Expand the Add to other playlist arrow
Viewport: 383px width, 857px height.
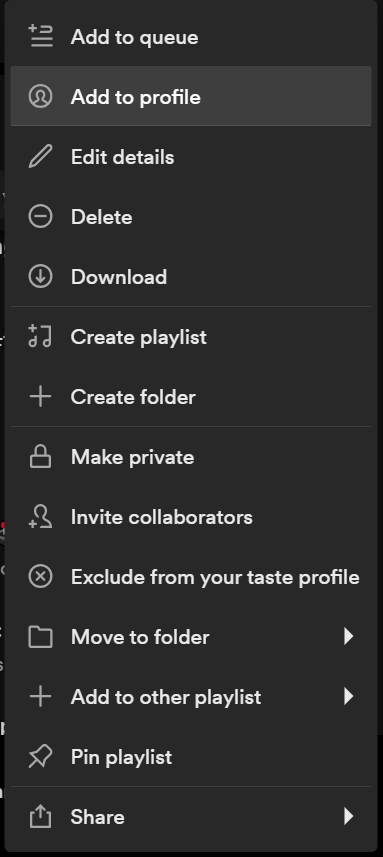pos(348,696)
